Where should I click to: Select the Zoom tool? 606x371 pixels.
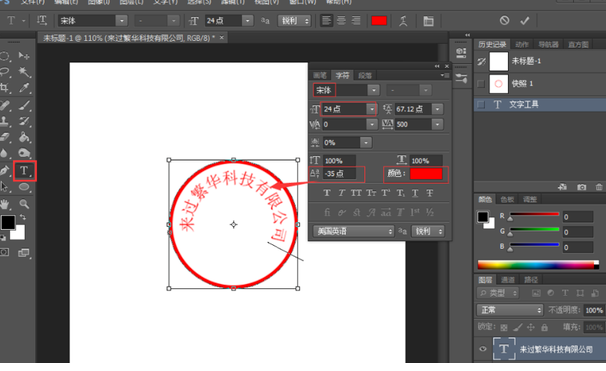point(24,204)
